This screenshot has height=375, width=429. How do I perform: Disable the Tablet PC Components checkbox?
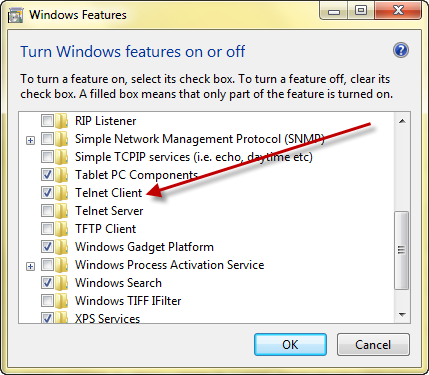(x=47, y=175)
